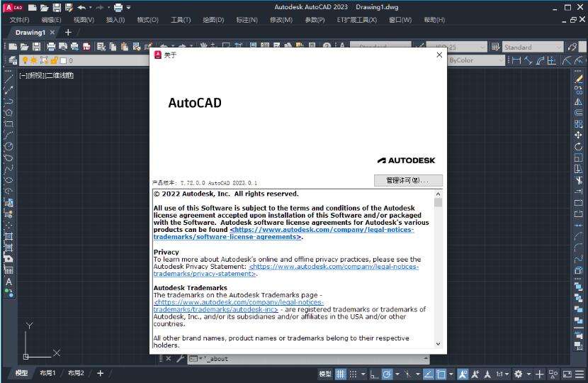The image size is (588, 383).
Task: Select the Move tool in modify toolbar
Action: click(578, 135)
